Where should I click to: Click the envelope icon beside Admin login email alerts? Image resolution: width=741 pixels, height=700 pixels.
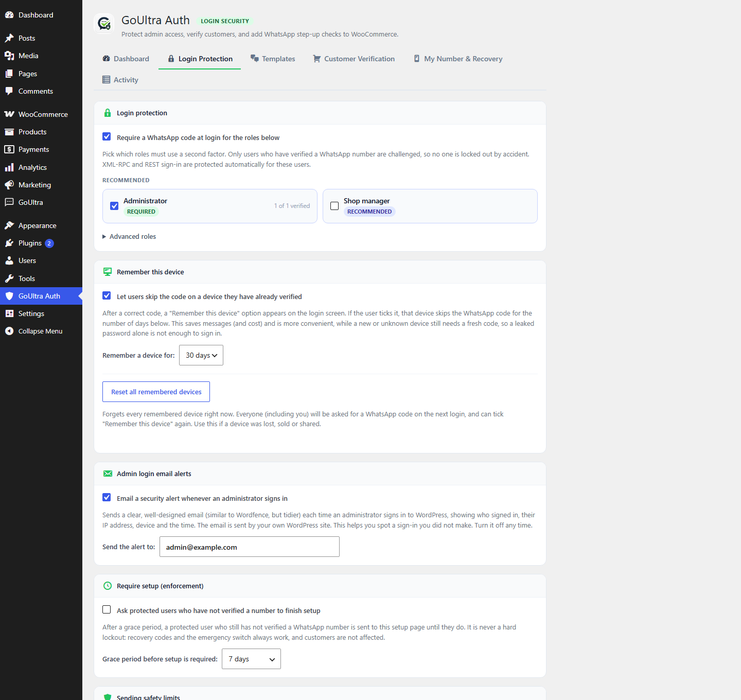click(x=108, y=474)
